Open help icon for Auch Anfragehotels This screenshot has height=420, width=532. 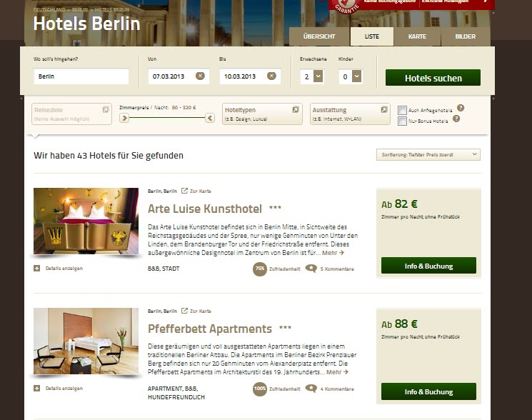coord(461,108)
